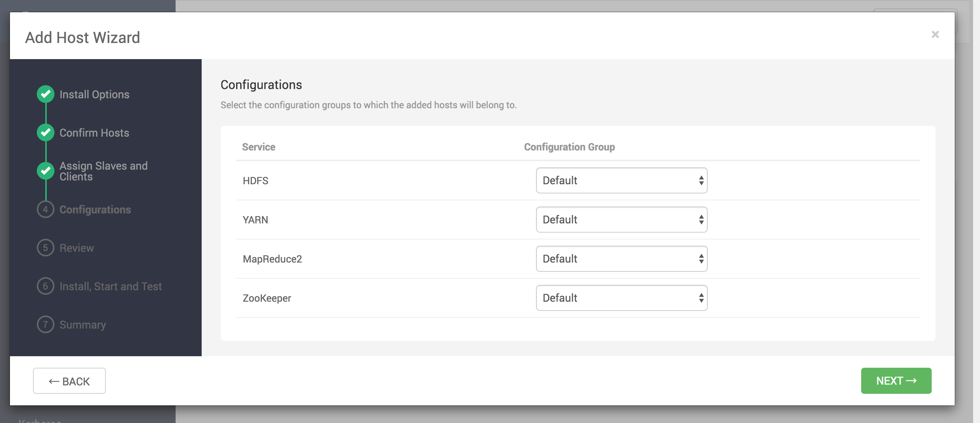The image size is (980, 423).
Task: Open the HDFS configuration group dropdown
Action: [x=621, y=180]
